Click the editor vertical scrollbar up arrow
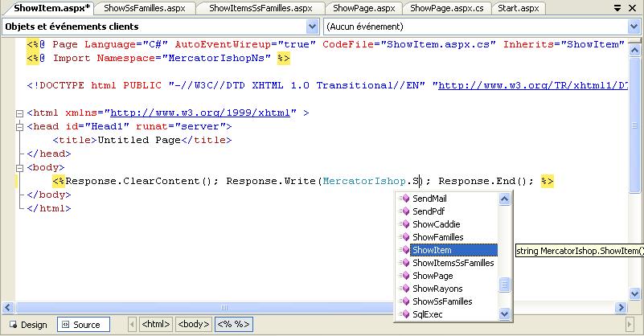Viewport: 644px width, 336px height. (x=634, y=50)
